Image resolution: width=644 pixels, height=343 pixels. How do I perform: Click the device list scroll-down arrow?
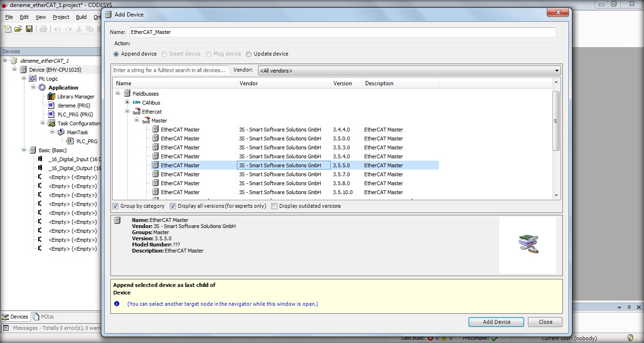[556, 195]
